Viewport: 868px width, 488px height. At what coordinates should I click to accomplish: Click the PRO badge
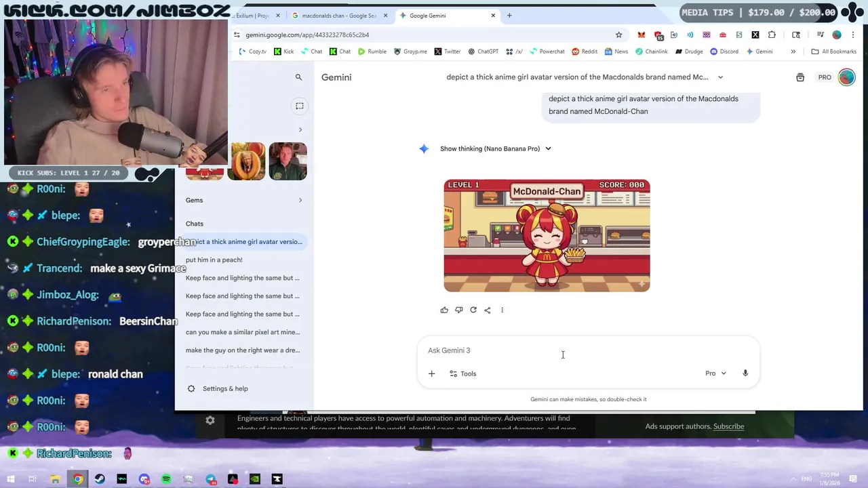pos(825,77)
